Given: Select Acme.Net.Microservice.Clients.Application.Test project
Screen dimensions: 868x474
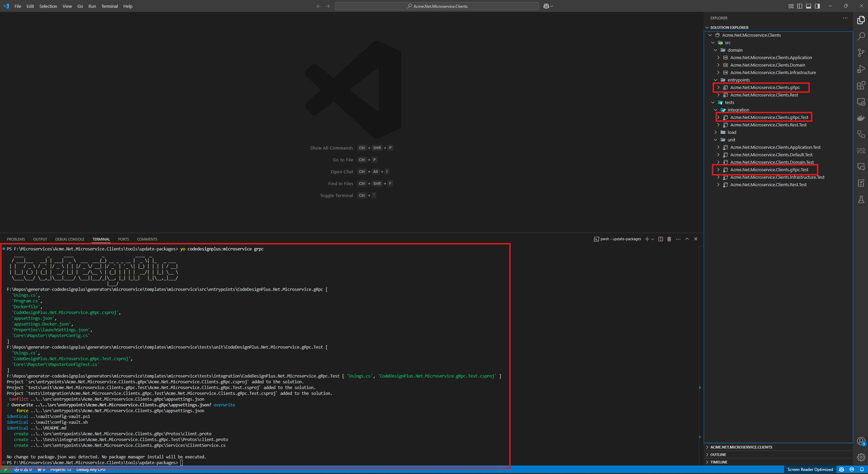Looking at the screenshot, I should click(775, 147).
